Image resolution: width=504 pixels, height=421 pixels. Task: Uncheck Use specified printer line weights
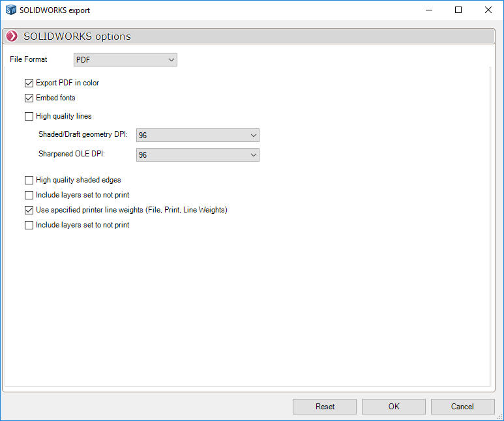point(29,210)
